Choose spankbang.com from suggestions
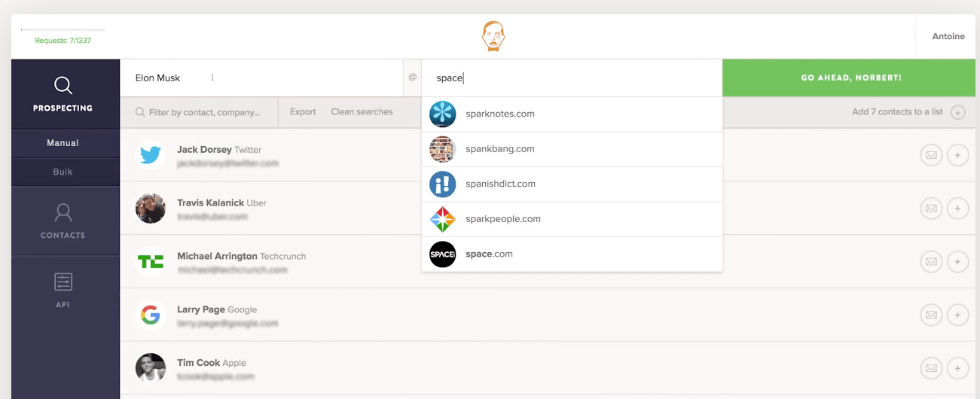This screenshot has height=399, width=980. [572, 149]
